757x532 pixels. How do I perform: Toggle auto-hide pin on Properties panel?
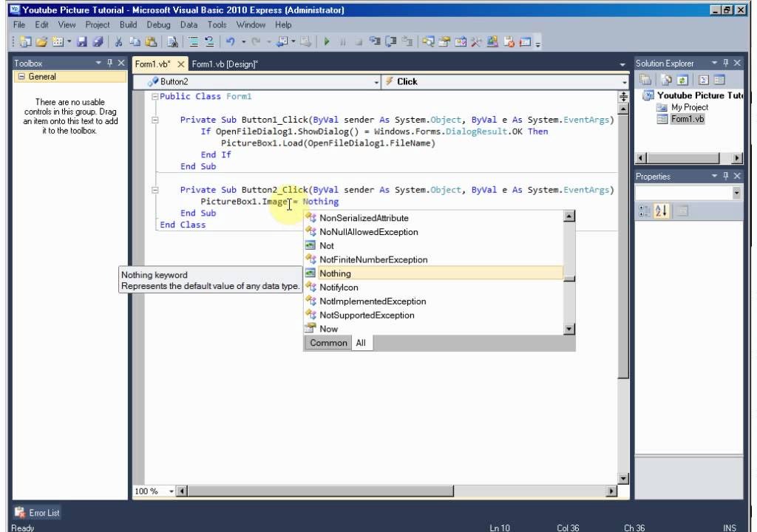click(726, 176)
